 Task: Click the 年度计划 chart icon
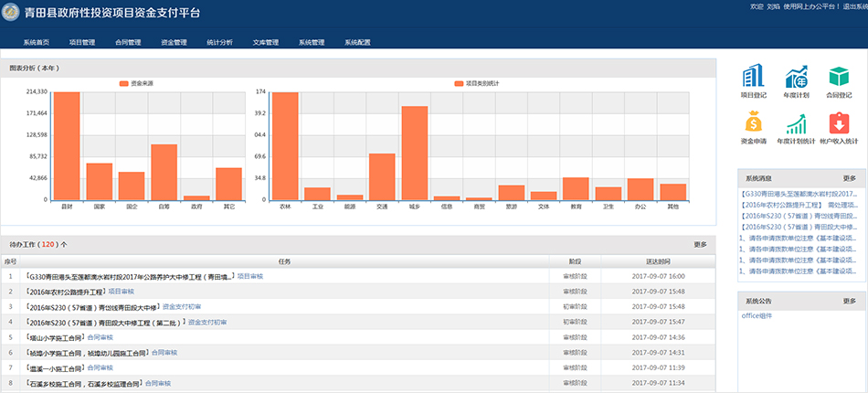pyautogui.click(x=796, y=78)
